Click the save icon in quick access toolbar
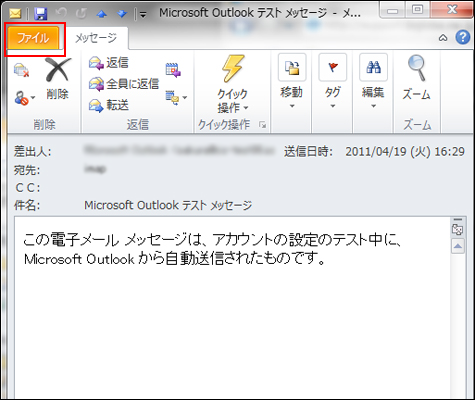475x400 pixels. point(41,14)
